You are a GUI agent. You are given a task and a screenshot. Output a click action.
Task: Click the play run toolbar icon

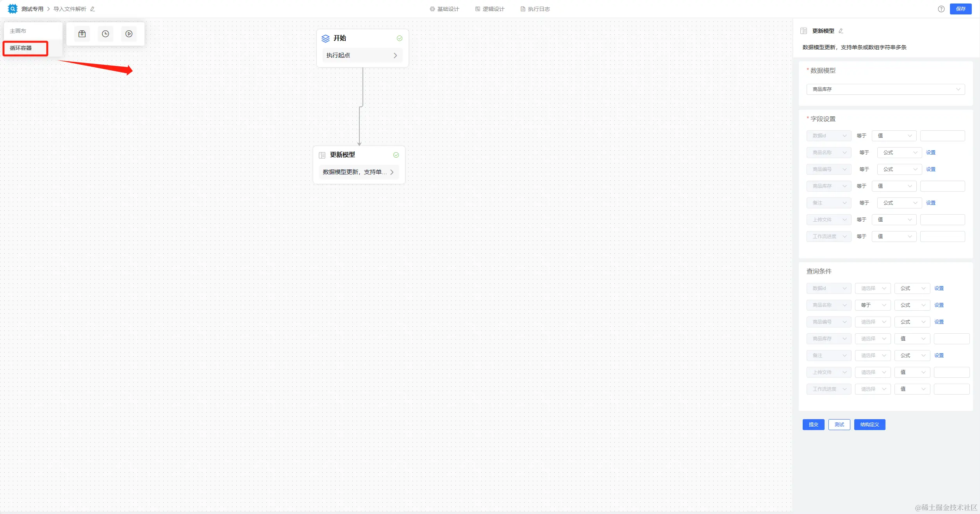point(129,34)
